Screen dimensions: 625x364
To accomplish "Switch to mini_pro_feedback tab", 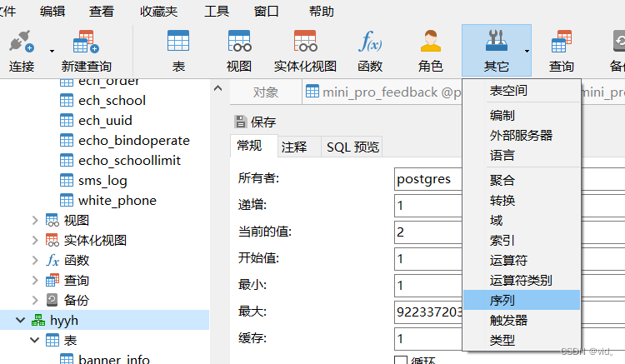I will (383, 92).
